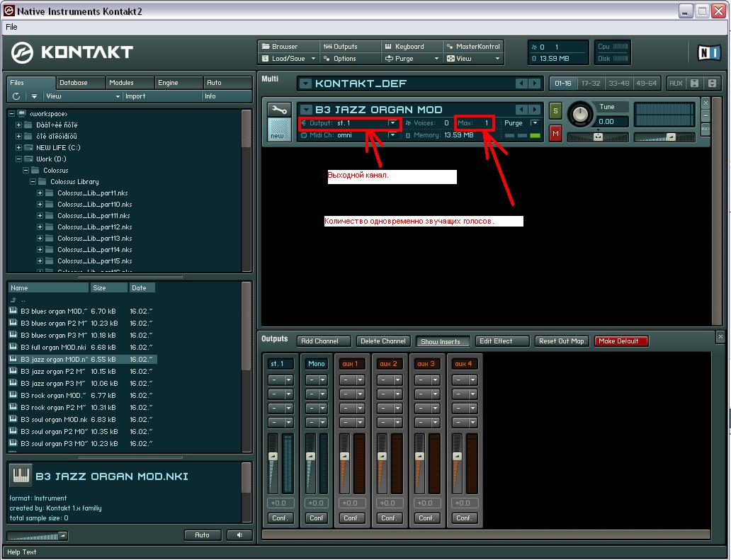731x560 pixels.
Task: Click Delete Channel button
Action: (384, 341)
